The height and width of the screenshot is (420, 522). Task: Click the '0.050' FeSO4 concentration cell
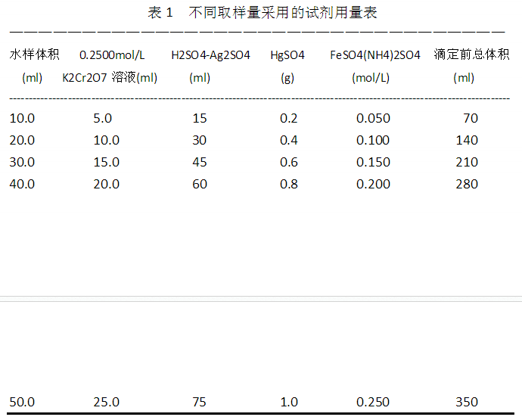(x=373, y=118)
